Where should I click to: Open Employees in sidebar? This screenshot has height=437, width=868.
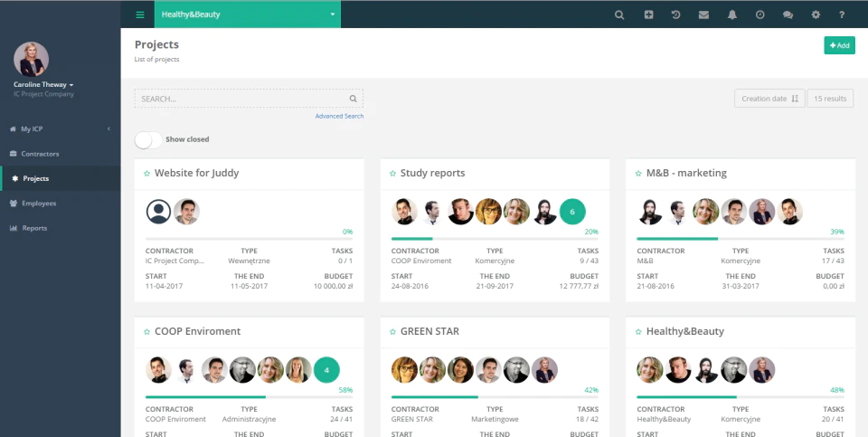pos(61,204)
